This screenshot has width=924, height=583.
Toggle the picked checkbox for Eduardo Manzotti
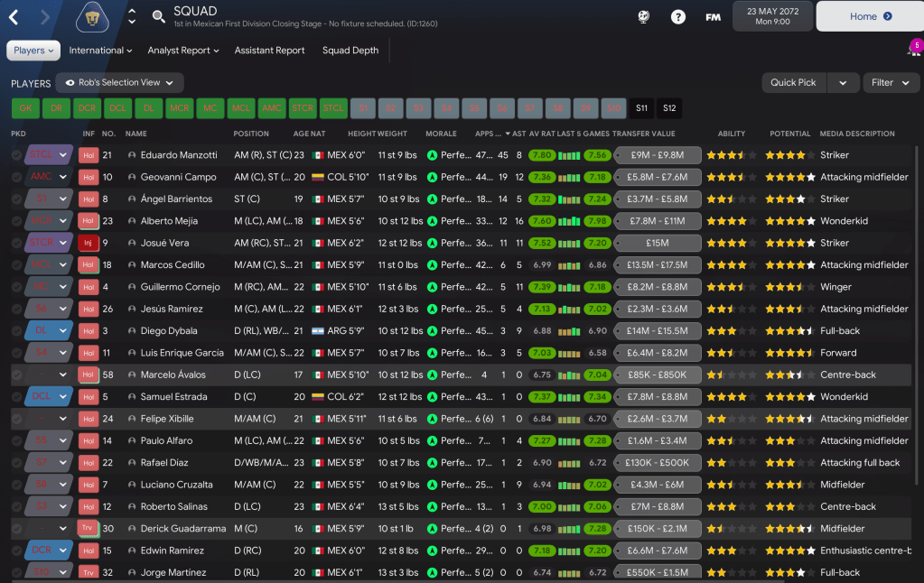click(17, 155)
